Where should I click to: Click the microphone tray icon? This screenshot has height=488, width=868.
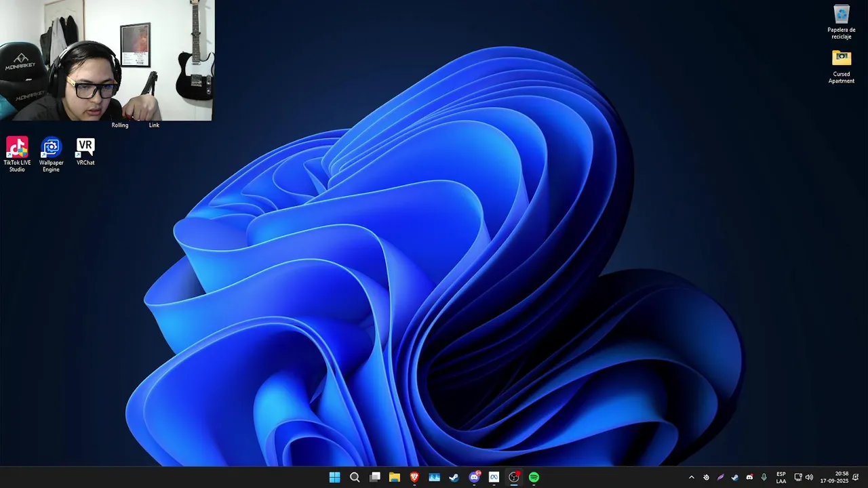[764, 477]
